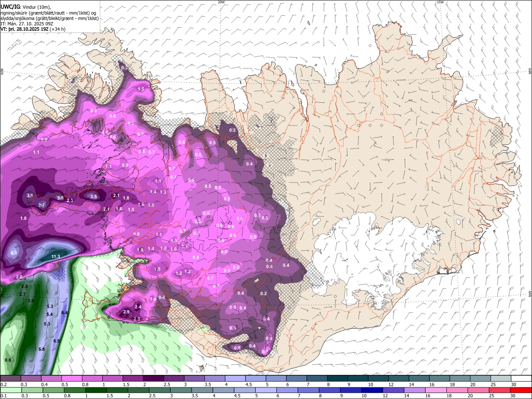Click the 6.9 rain value on map
Viewport: 532px width, 399px height.
(57, 341)
